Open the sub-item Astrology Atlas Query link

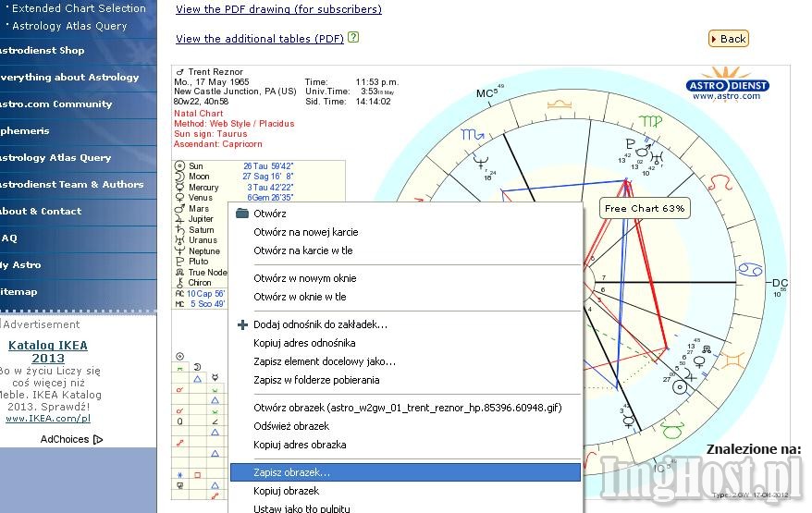[x=69, y=26]
